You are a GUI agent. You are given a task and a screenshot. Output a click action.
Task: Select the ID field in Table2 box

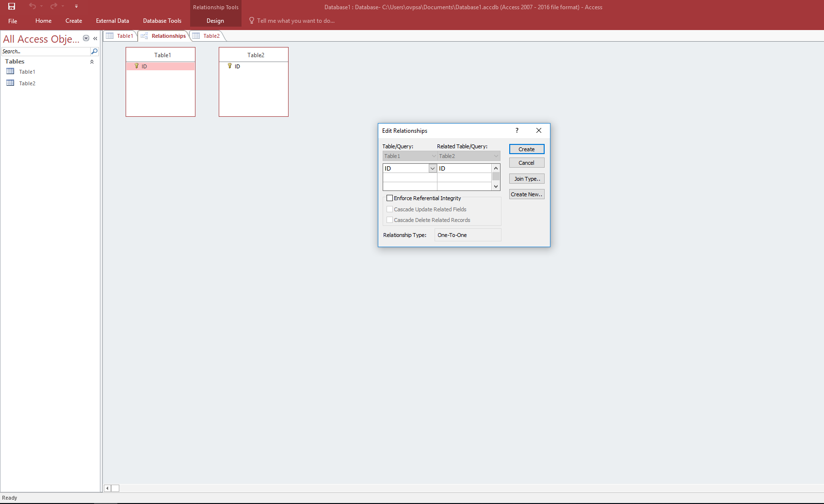click(x=254, y=66)
